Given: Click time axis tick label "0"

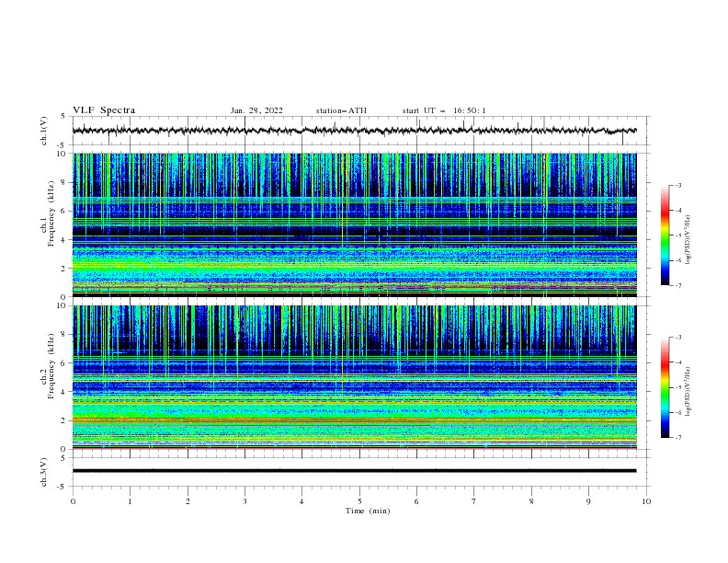Looking at the screenshot, I should tap(73, 501).
